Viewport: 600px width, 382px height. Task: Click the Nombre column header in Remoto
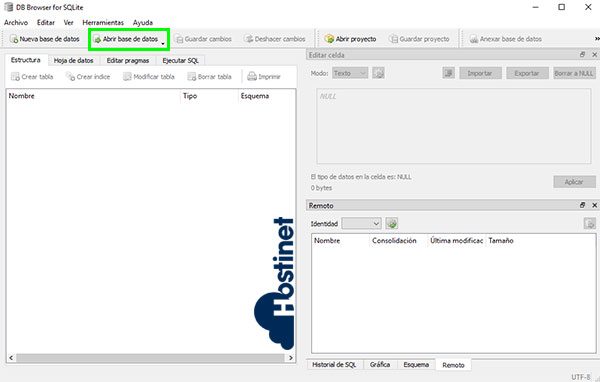click(x=341, y=241)
